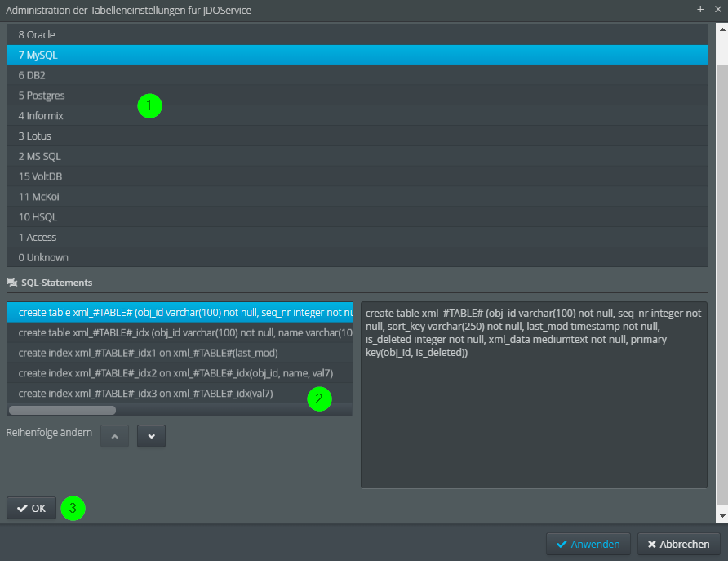Close the dialog via title bar arrow
This screenshot has width=728, height=561.
tap(716, 9)
